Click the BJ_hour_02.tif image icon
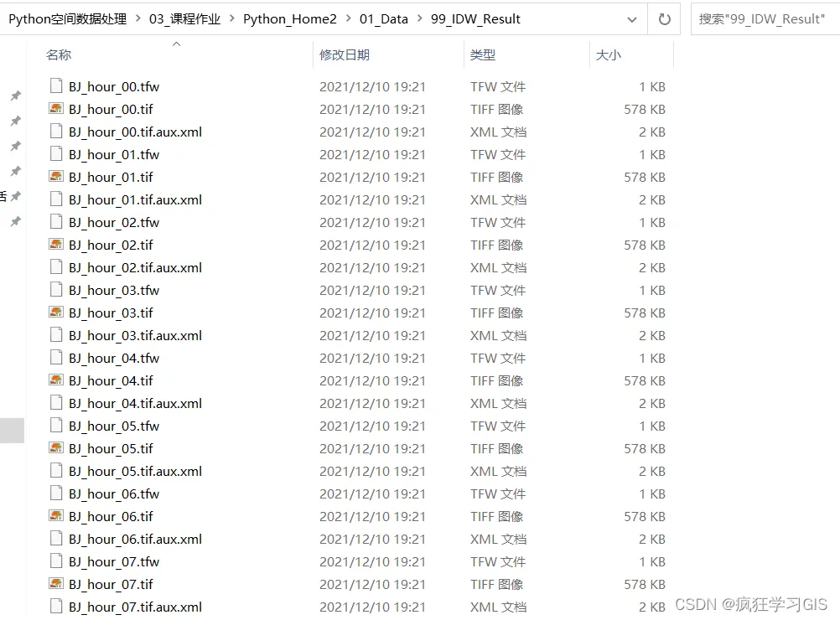Screen dimensions: 840x620 pyautogui.click(x=56, y=245)
